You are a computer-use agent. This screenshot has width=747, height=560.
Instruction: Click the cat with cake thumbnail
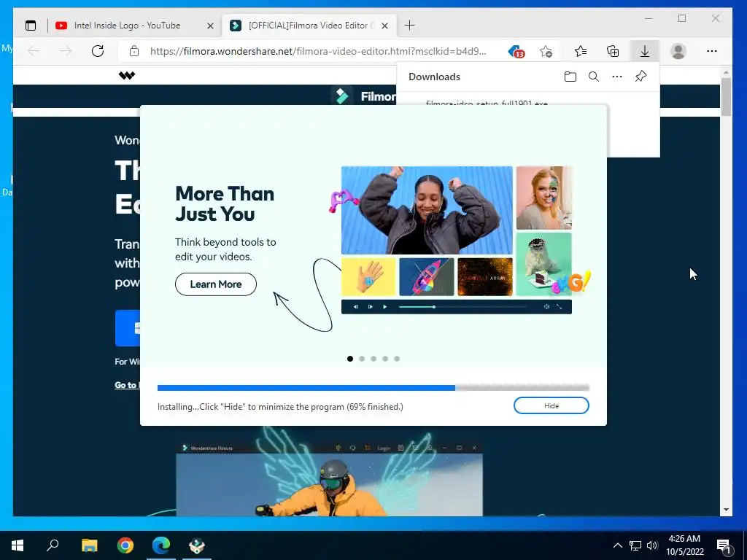tap(544, 264)
